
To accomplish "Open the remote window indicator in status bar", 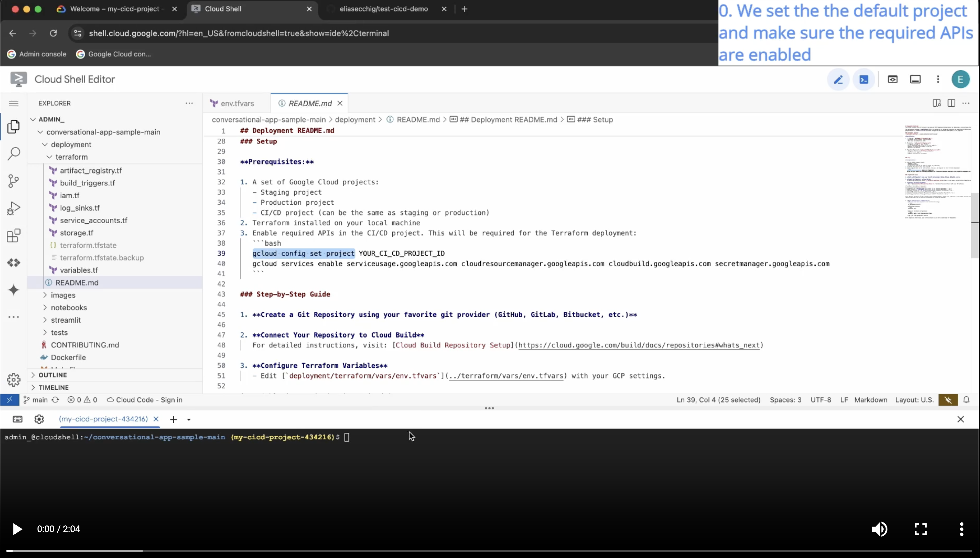I will click(x=10, y=400).
